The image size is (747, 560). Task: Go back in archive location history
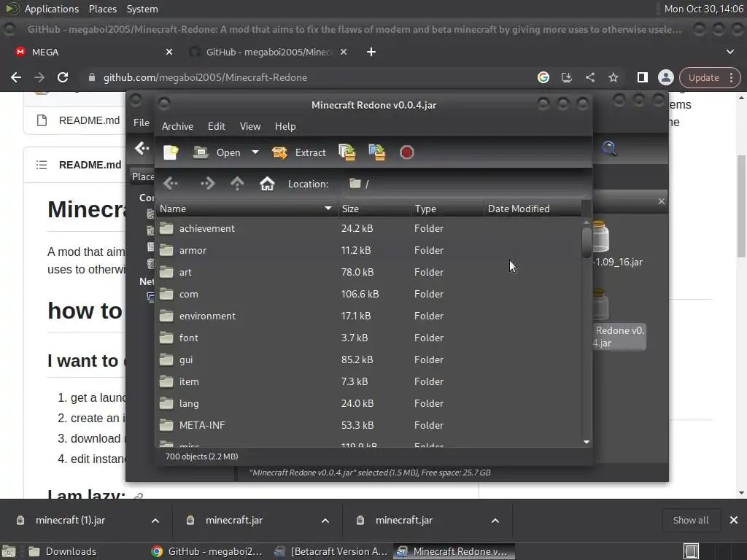point(171,183)
